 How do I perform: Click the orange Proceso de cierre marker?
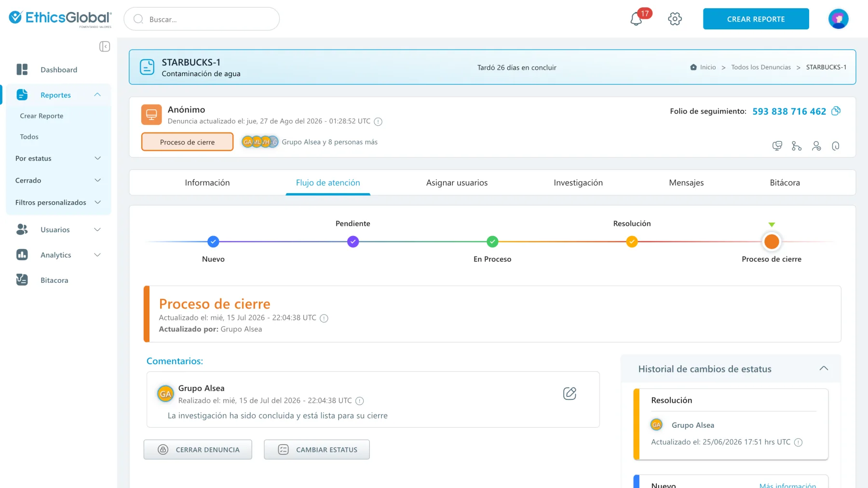(x=772, y=241)
